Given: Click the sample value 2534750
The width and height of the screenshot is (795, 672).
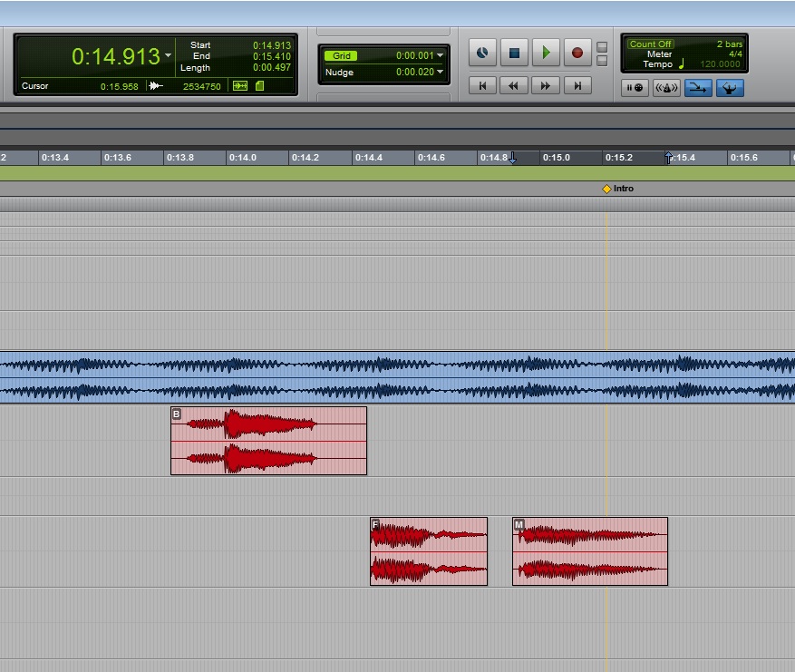Looking at the screenshot, I should [202, 86].
